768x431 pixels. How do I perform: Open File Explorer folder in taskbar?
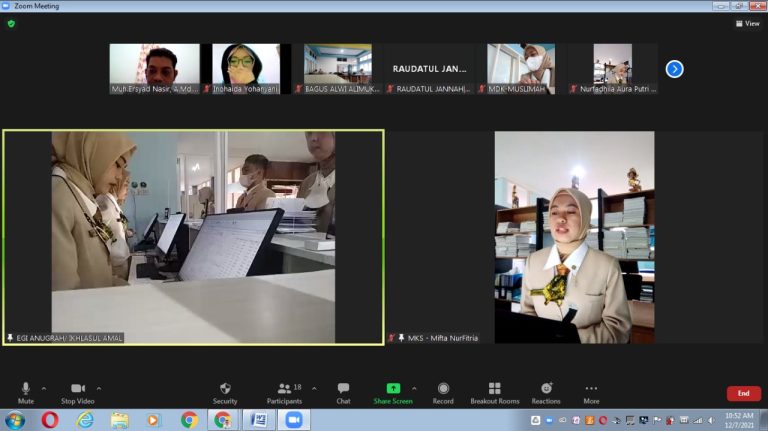coord(119,420)
